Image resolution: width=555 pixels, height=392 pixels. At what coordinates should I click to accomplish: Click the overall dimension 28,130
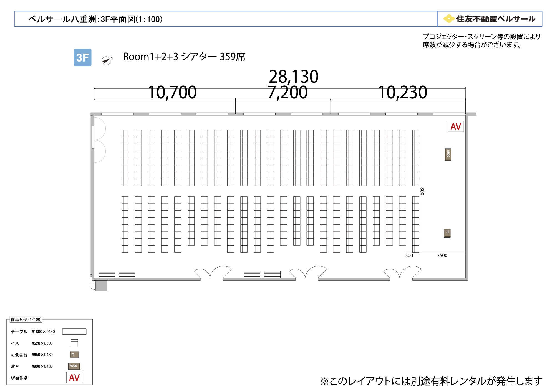click(x=294, y=77)
